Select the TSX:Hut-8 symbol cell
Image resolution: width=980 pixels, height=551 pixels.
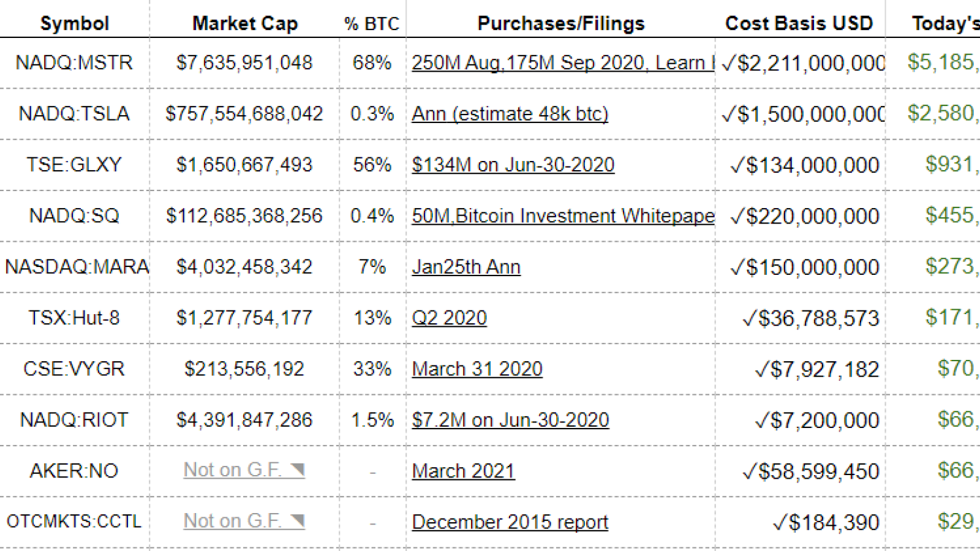coord(74,318)
